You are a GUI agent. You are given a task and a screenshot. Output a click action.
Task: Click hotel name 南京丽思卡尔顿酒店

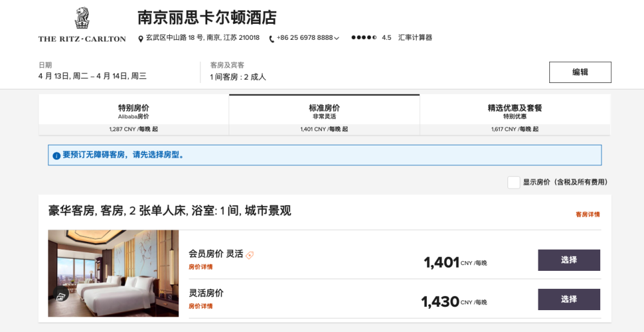(207, 17)
